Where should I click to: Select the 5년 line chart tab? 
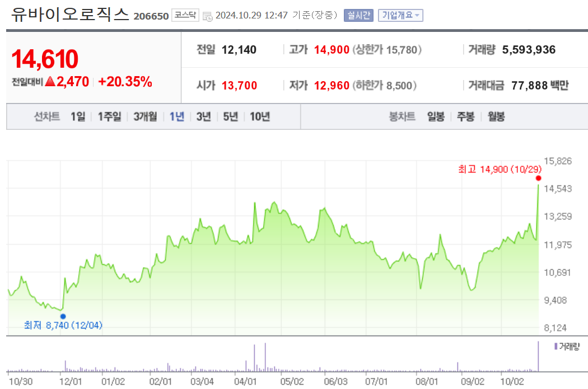[x=231, y=116]
